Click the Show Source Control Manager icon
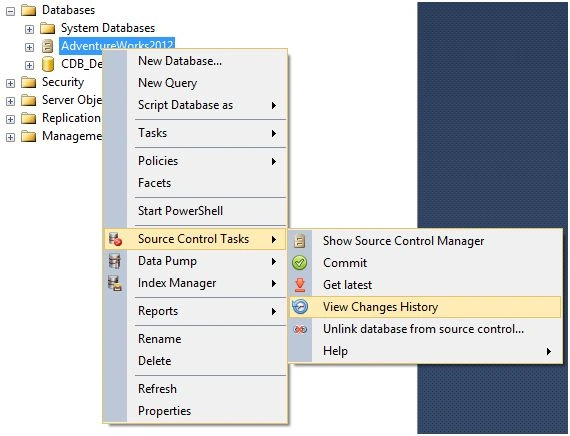This screenshot has height=436, width=570. pos(300,241)
